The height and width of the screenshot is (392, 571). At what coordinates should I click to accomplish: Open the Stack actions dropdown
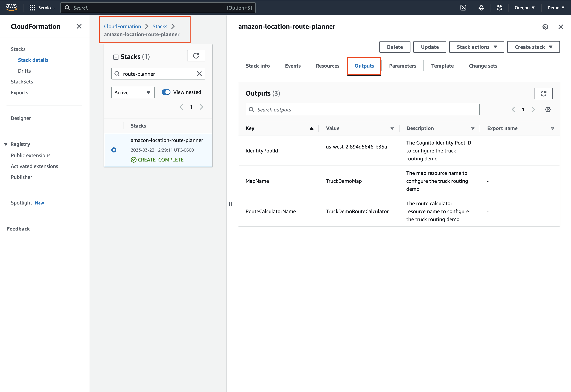tap(476, 47)
